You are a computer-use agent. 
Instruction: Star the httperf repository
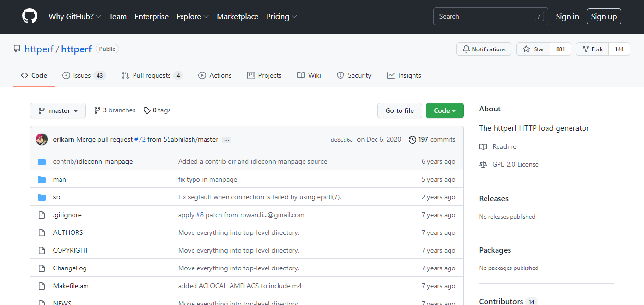534,49
